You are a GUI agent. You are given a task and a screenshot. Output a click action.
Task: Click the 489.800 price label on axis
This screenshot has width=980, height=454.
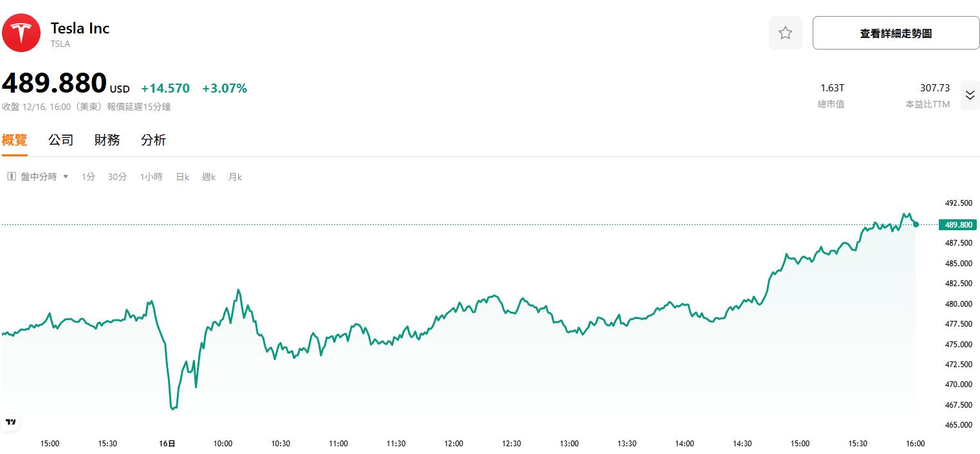point(957,224)
